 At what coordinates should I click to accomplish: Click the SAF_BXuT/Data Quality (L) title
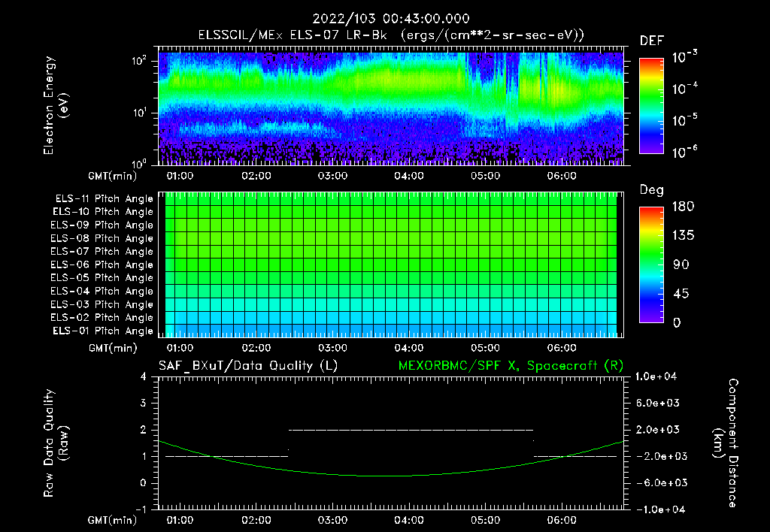pos(248,366)
